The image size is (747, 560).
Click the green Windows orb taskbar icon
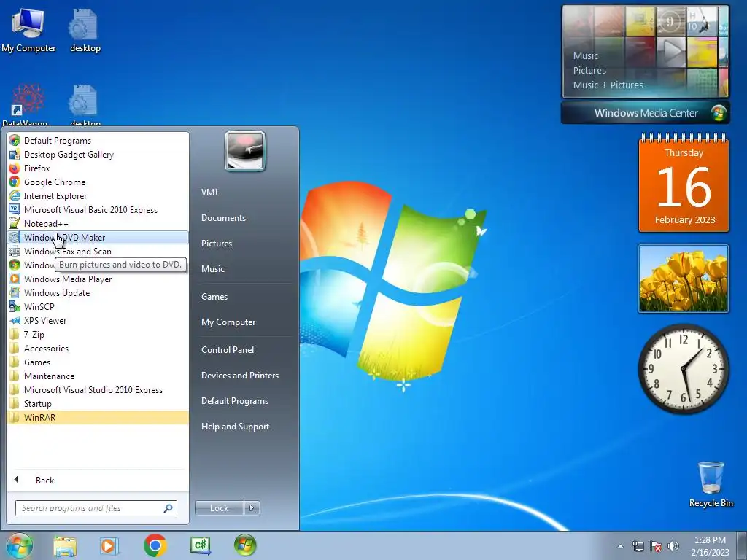[245, 546]
